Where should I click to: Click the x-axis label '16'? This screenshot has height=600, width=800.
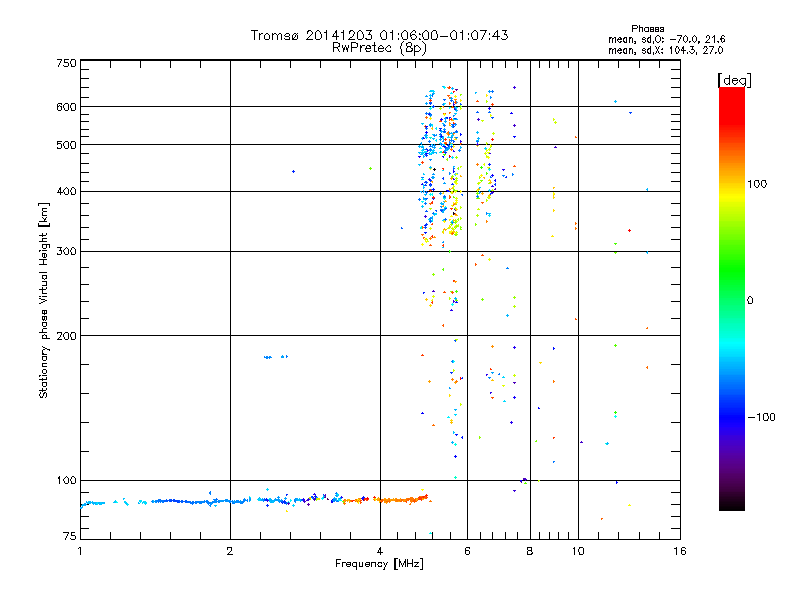(680, 551)
